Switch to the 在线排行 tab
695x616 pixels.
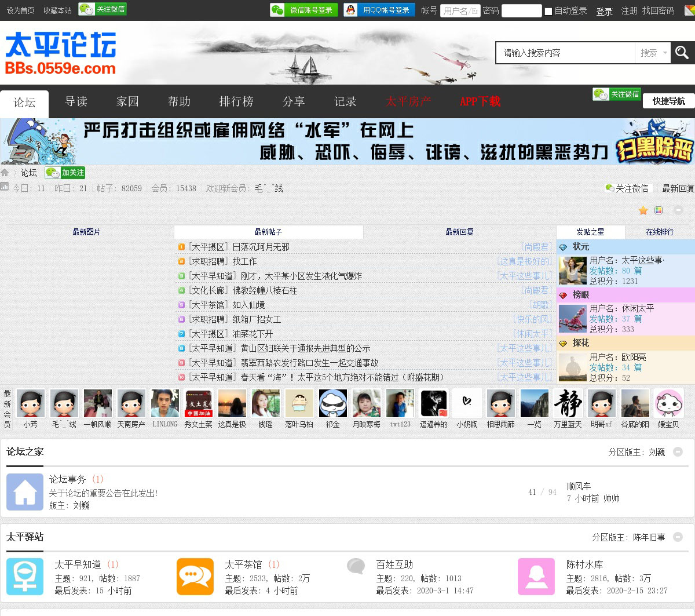click(660, 232)
